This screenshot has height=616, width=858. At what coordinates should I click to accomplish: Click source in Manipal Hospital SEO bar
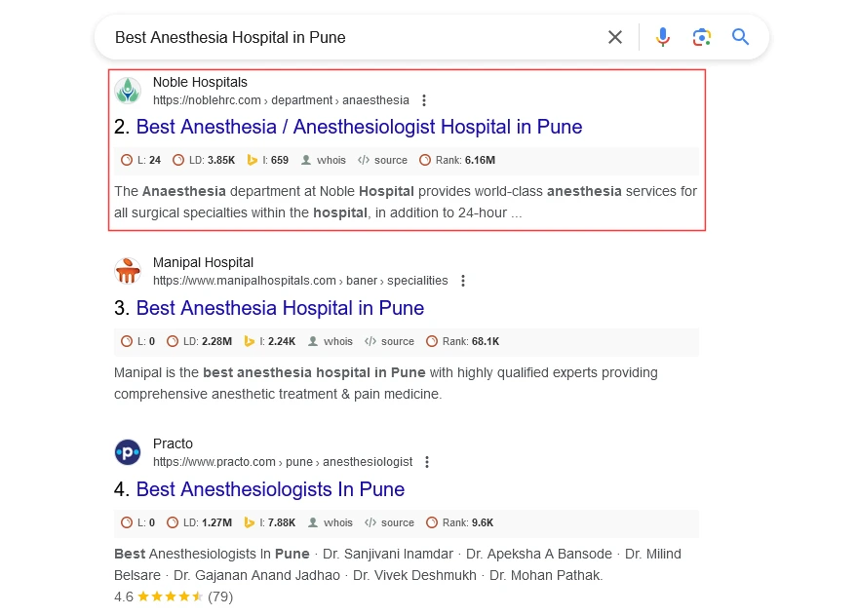(390, 341)
